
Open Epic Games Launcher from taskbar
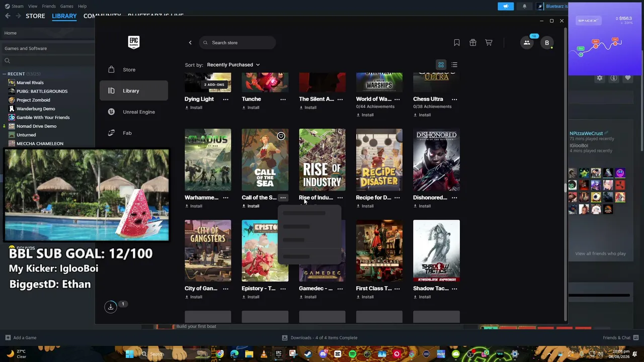point(278,354)
